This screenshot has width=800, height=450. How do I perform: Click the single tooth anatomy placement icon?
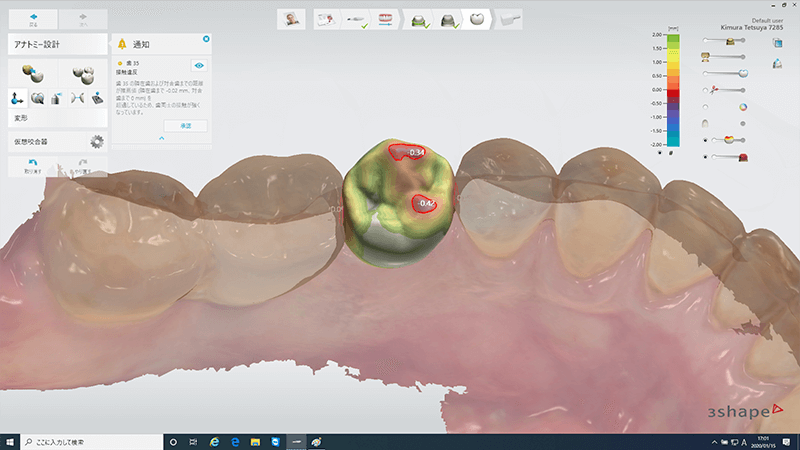pyautogui.click(x=32, y=74)
